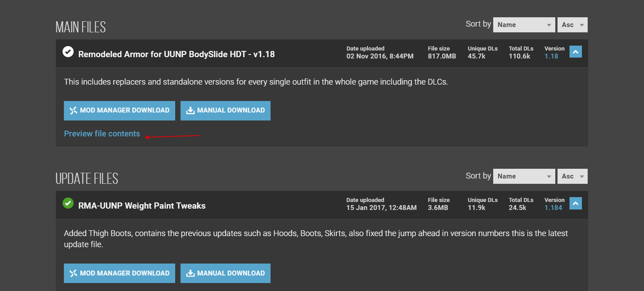Open Main Files sort-by Name dropdown
This screenshot has width=644, height=291.
pos(524,25)
